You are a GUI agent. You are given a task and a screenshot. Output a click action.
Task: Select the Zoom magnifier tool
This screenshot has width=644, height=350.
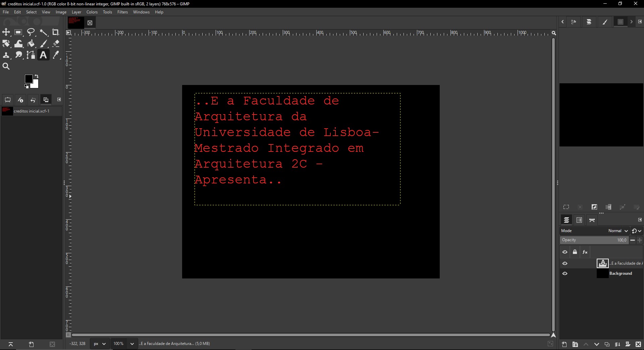pos(6,67)
